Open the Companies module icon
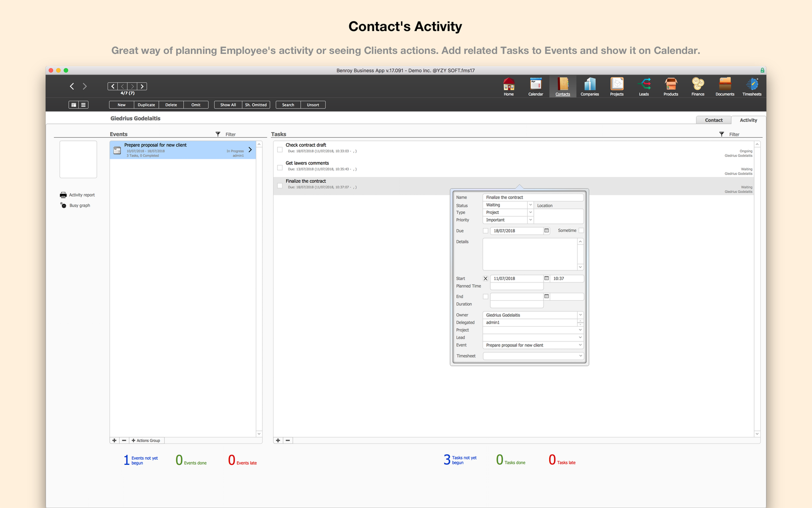The width and height of the screenshot is (812, 508). tap(590, 85)
